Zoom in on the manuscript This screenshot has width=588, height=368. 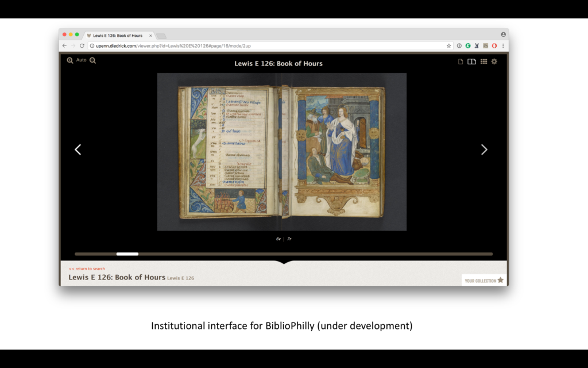point(70,60)
